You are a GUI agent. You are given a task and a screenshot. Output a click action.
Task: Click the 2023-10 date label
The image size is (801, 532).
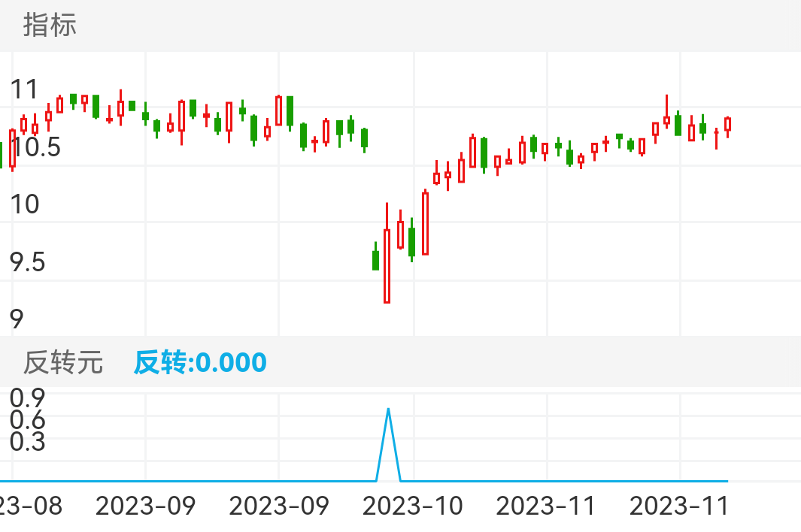[412, 506]
